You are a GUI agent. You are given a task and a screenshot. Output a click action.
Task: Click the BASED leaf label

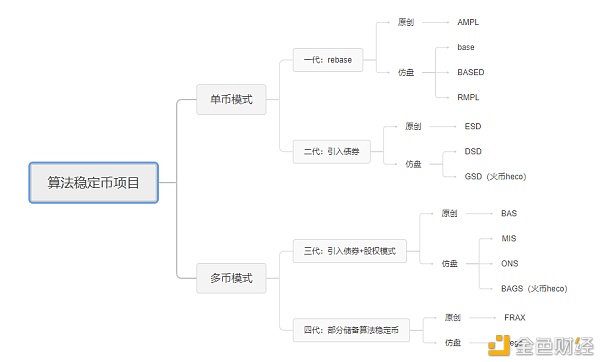tap(471, 72)
